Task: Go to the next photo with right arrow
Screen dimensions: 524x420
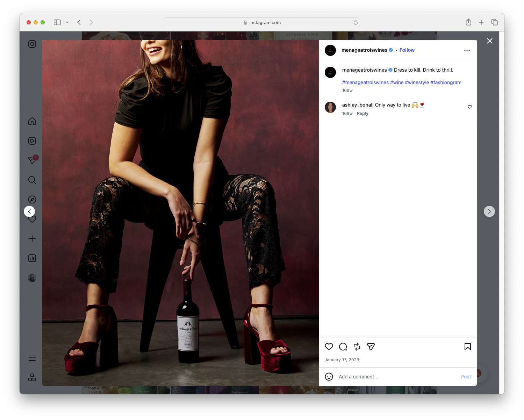Action: tap(489, 211)
